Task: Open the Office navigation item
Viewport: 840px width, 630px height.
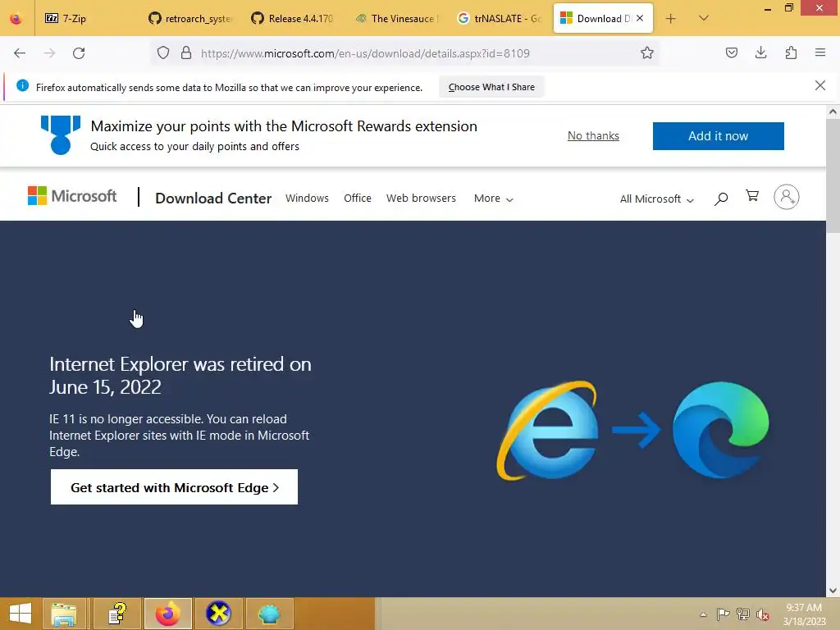Action: pyautogui.click(x=358, y=199)
